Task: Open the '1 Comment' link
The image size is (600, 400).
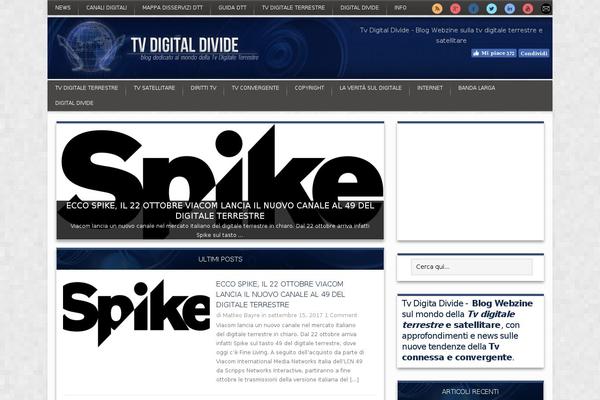Action: point(341,315)
